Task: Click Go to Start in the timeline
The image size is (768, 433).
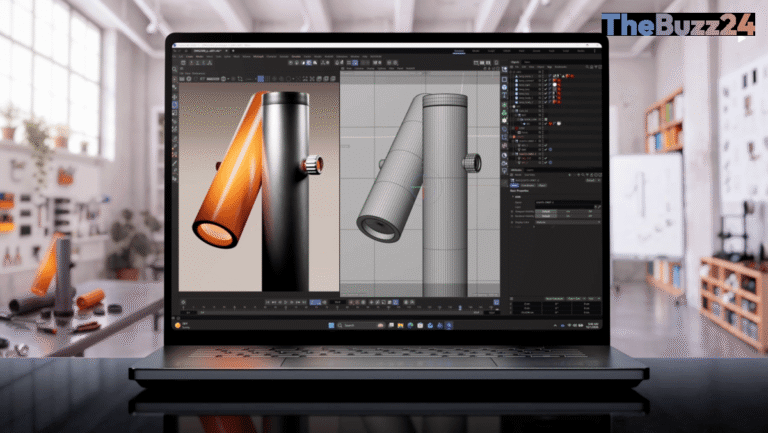Action: (268, 302)
